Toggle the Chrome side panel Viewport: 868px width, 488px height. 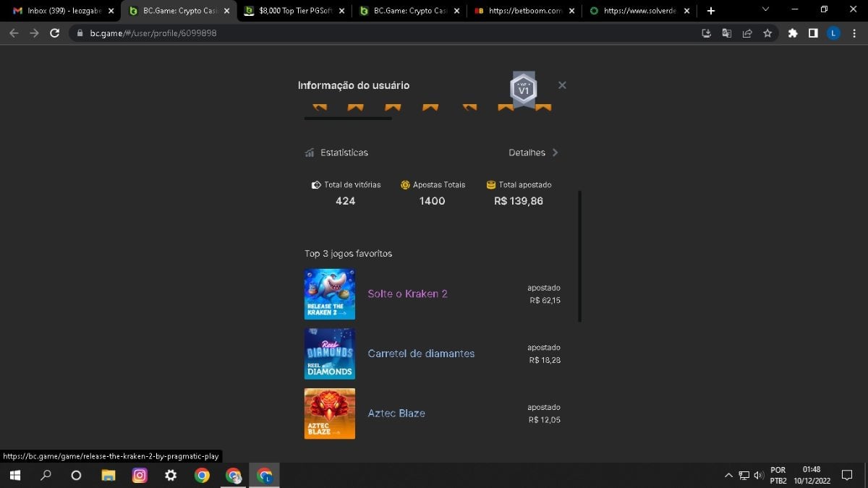coord(813,33)
